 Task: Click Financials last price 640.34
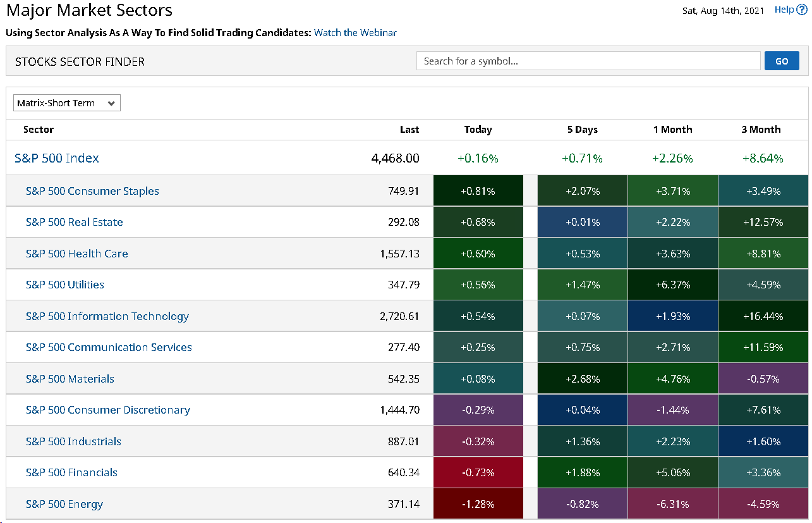[x=404, y=472]
